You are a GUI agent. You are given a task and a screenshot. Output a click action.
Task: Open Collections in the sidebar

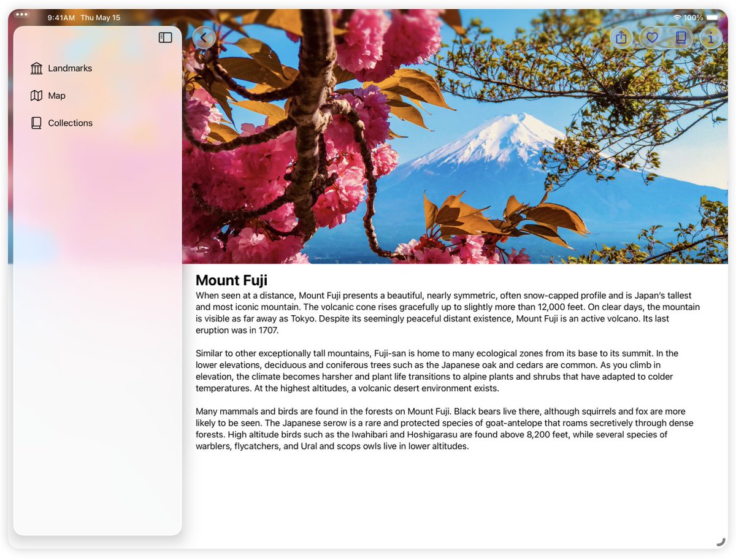point(98,123)
